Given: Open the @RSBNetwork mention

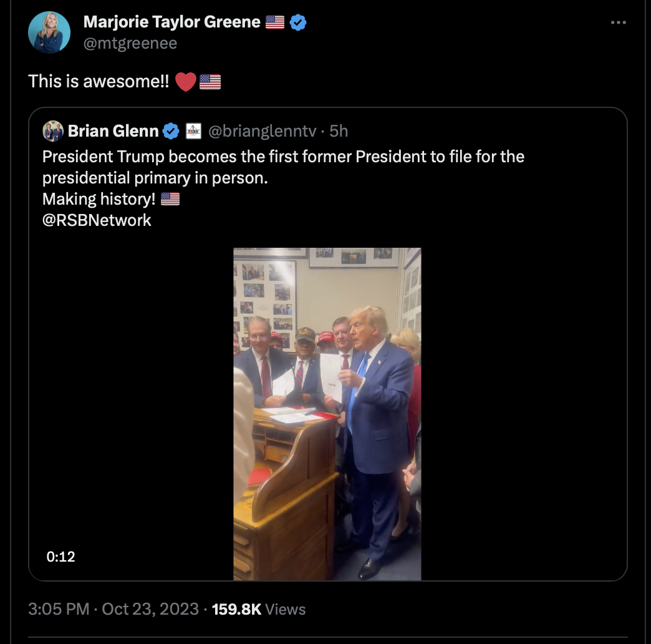Looking at the screenshot, I should coord(97,220).
